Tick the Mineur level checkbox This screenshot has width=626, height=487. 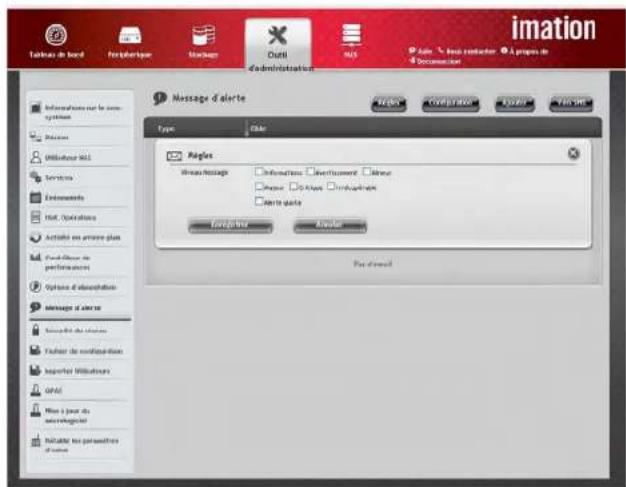[366, 171]
